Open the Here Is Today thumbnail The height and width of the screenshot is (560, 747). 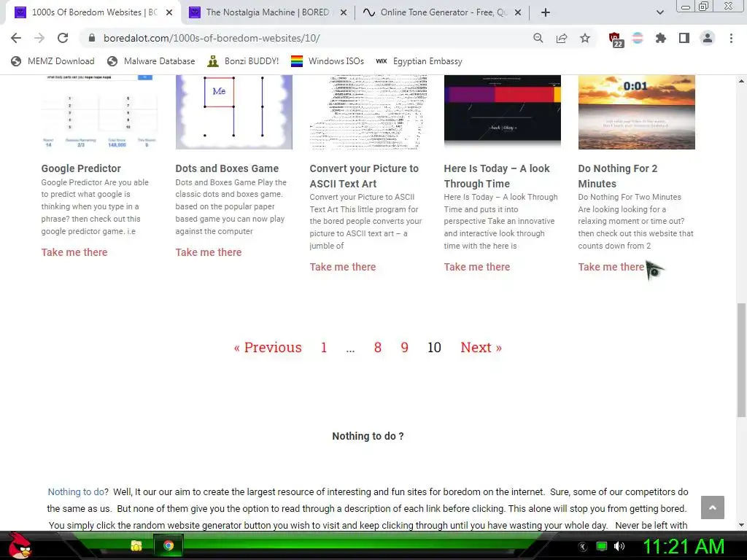pyautogui.click(x=502, y=112)
